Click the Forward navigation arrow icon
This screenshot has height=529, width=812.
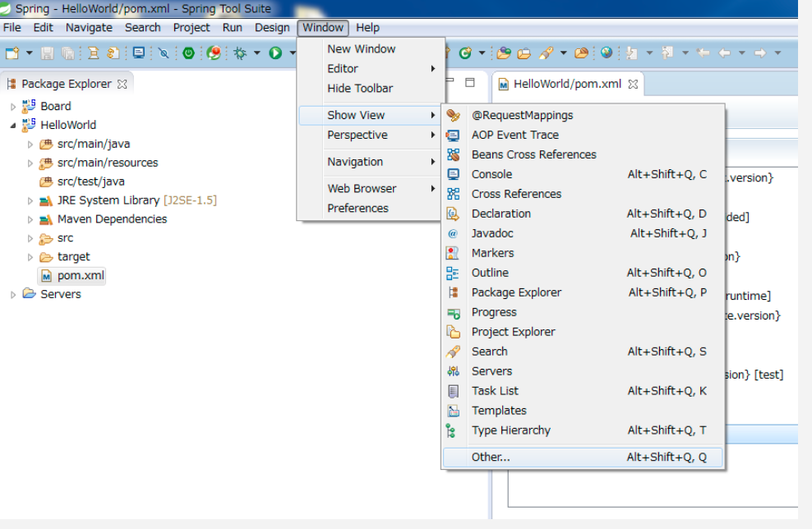tap(759, 53)
